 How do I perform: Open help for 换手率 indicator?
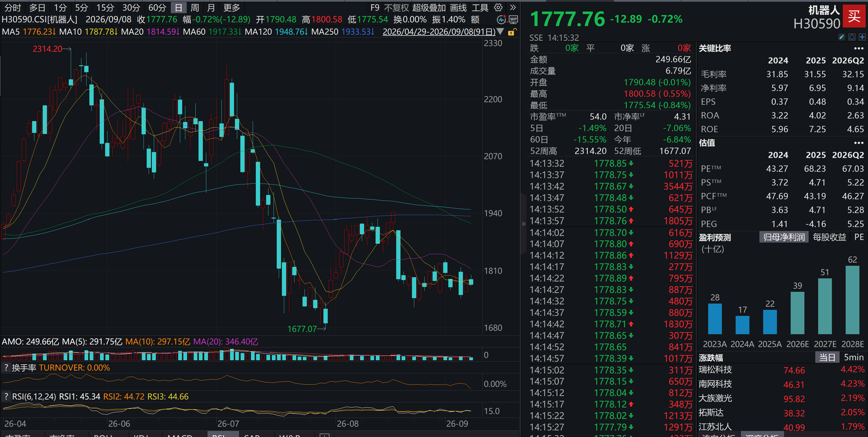point(6,368)
